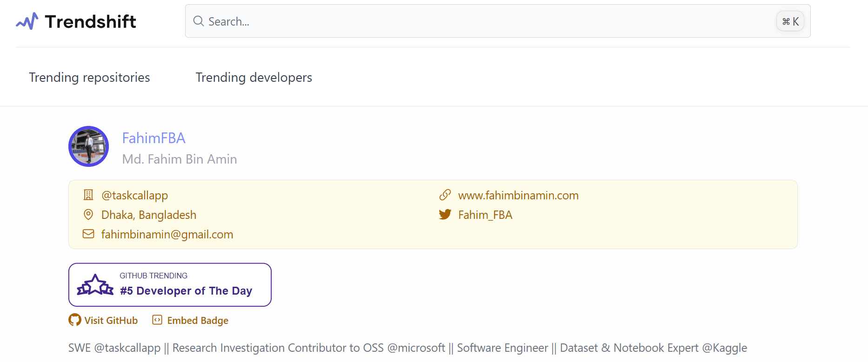The image size is (868, 362).
Task: Click the Twitter bird icon
Action: pos(445,214)
